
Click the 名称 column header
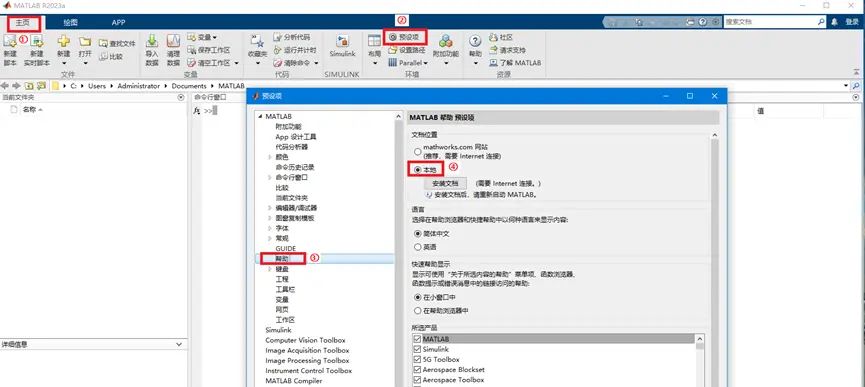[x=32, y=110]
